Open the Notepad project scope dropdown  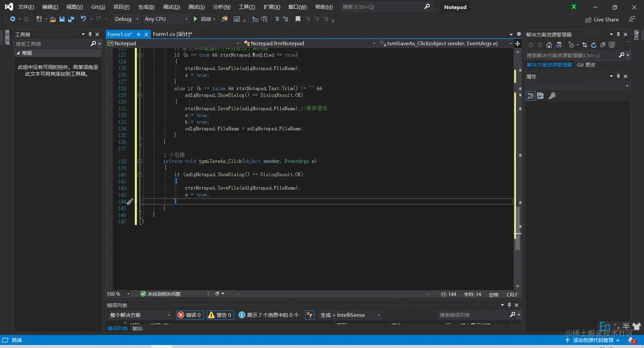(174, 43)
